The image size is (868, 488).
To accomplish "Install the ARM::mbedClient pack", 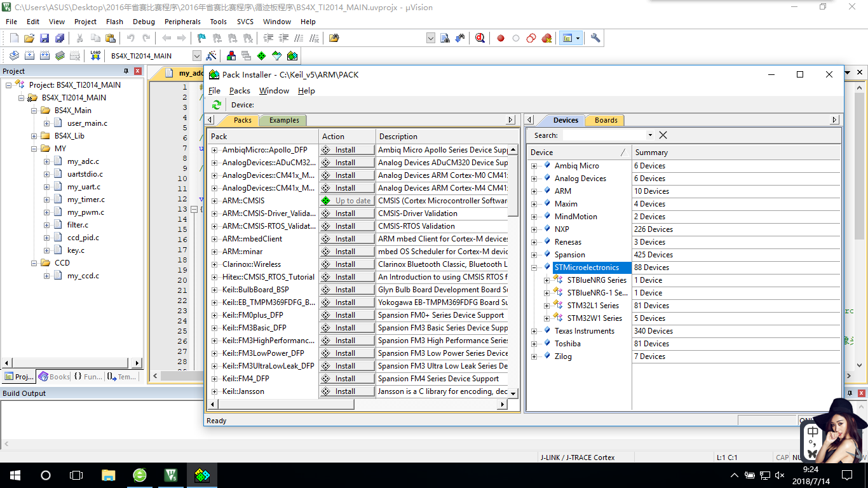I will (347, 239).
